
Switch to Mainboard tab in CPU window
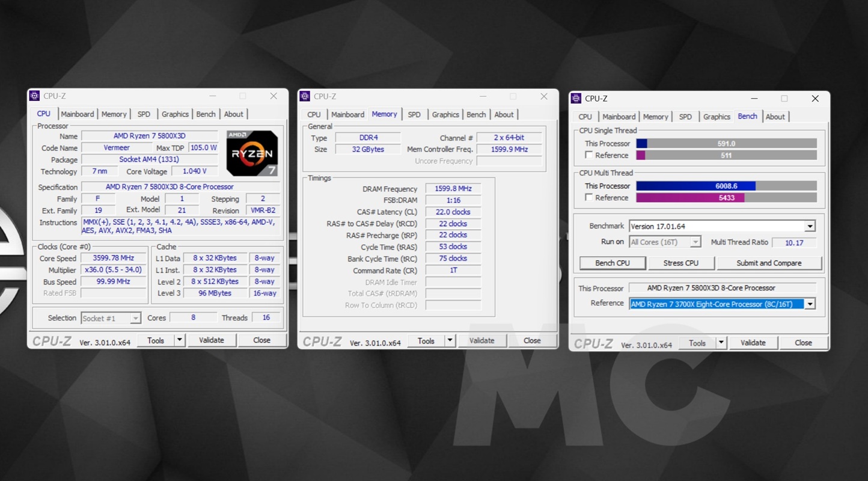point(78,114)
